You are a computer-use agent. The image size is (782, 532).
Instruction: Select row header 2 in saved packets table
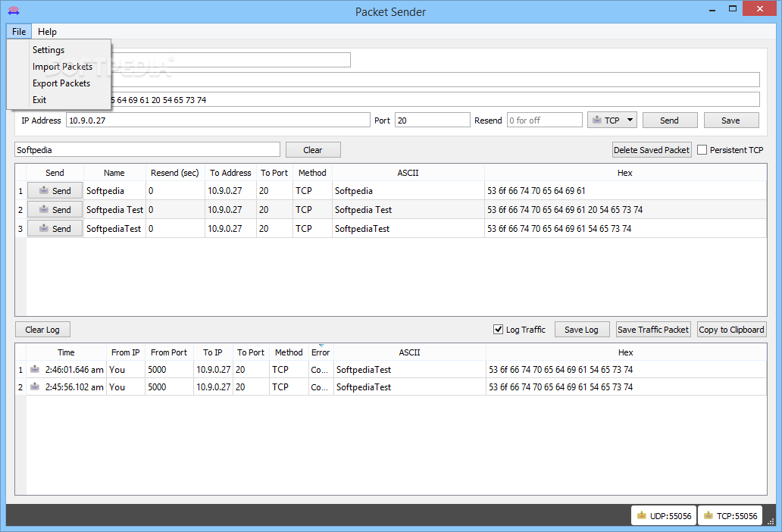coord(20,209)
